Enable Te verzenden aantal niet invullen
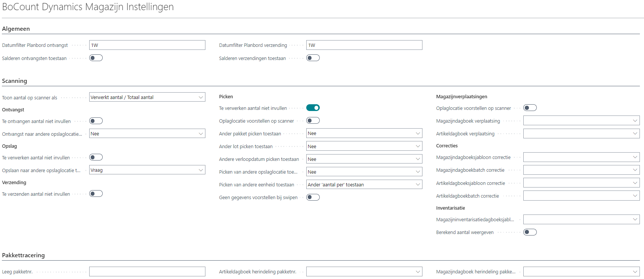This screenshot has width=644, height=279. [x=96, y=193]
